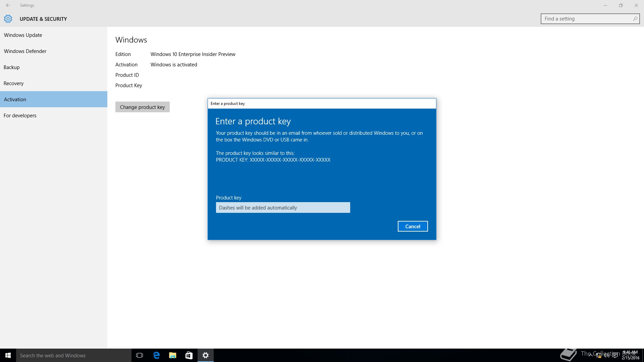Click the 'Product ID' label
This screenshot has width=644, height=362.
click(x=127, y=75)
